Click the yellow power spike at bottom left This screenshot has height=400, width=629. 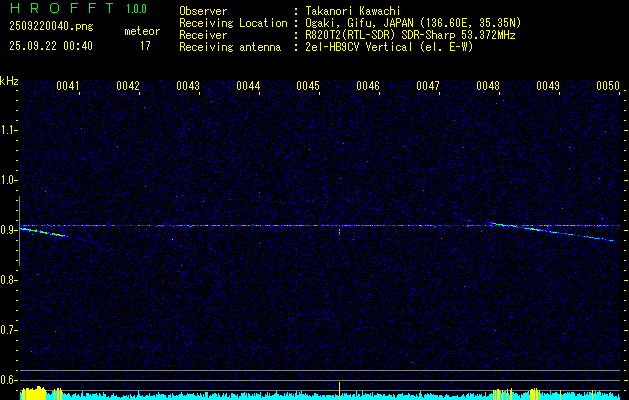click(32, 394)
